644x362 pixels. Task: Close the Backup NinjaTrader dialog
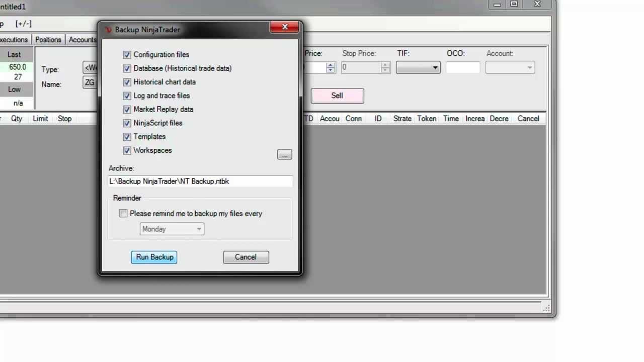pyautogui.click(x=285, y=27)
